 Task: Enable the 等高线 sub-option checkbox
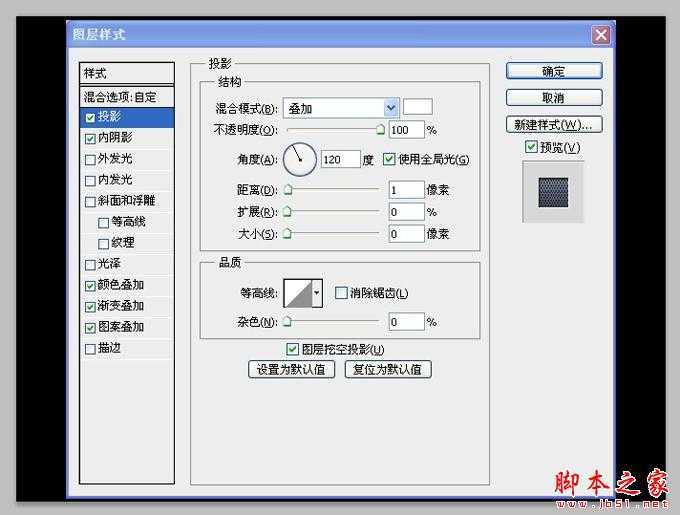[103, 223]
